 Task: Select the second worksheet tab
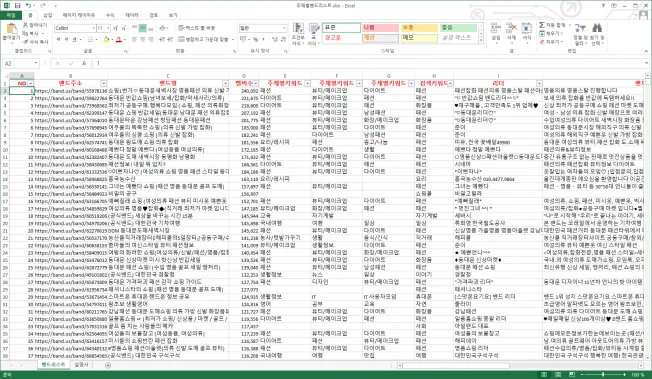pos(82,365)
